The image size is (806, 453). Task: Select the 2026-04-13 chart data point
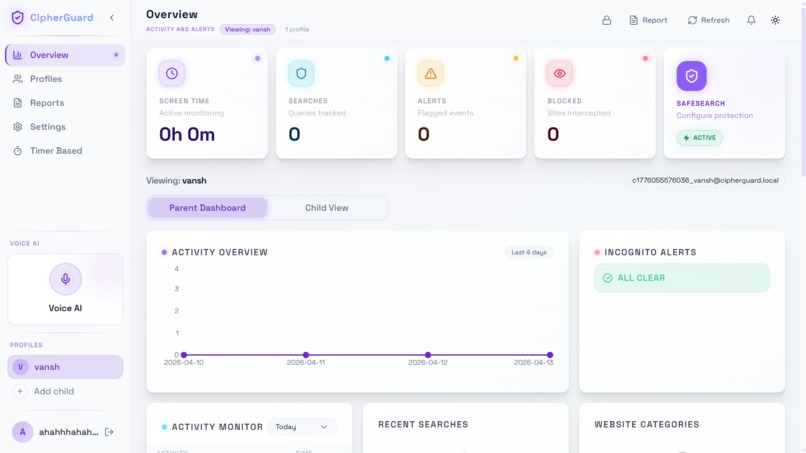(550, 355)
